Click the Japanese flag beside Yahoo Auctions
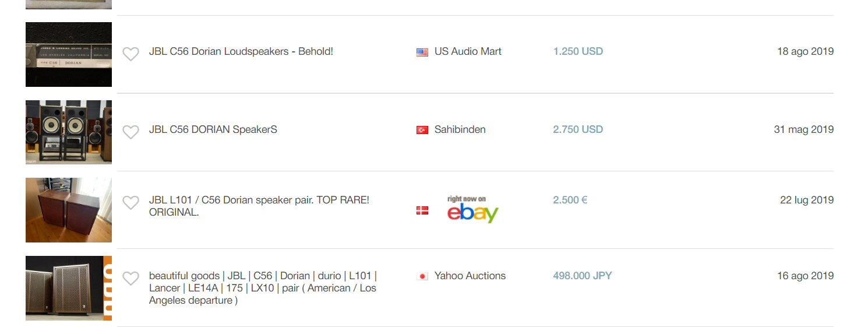This screenshot has width=868, height=327. [x=422, y=276]
